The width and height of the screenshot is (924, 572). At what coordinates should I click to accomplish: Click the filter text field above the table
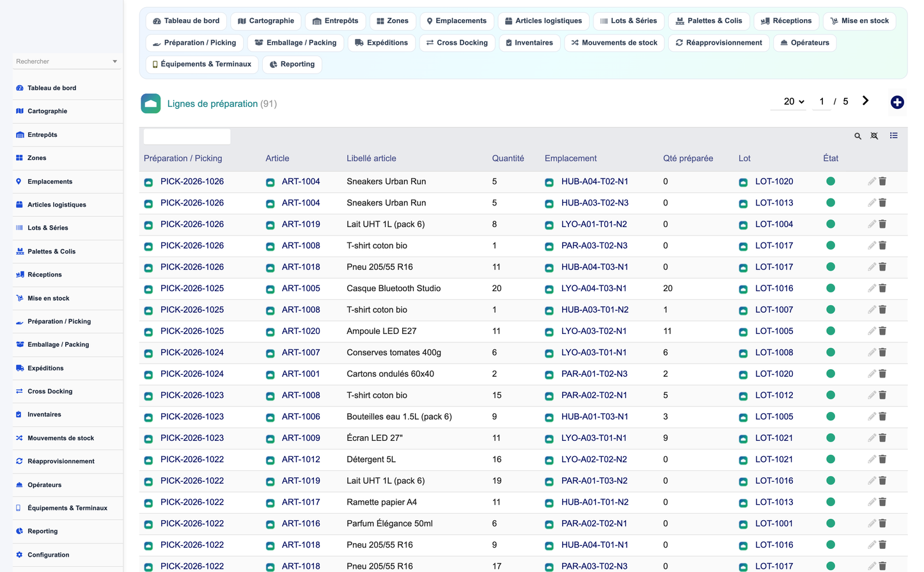point(187,136)
